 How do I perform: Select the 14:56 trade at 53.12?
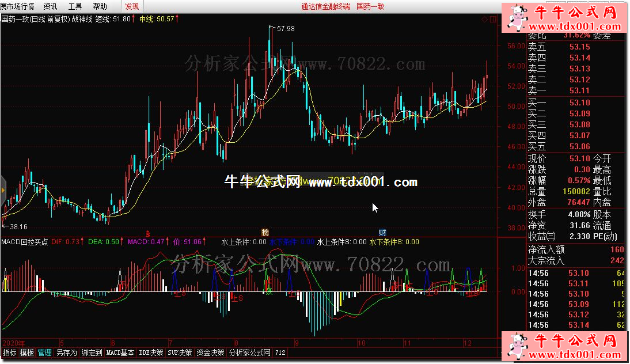tap(576, 314)
